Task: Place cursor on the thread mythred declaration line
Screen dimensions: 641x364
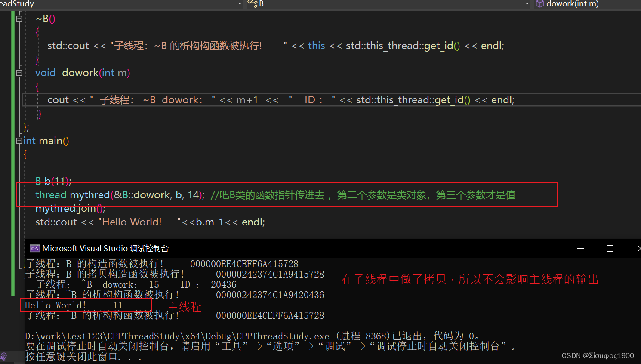Action: (x=120, y=194)
